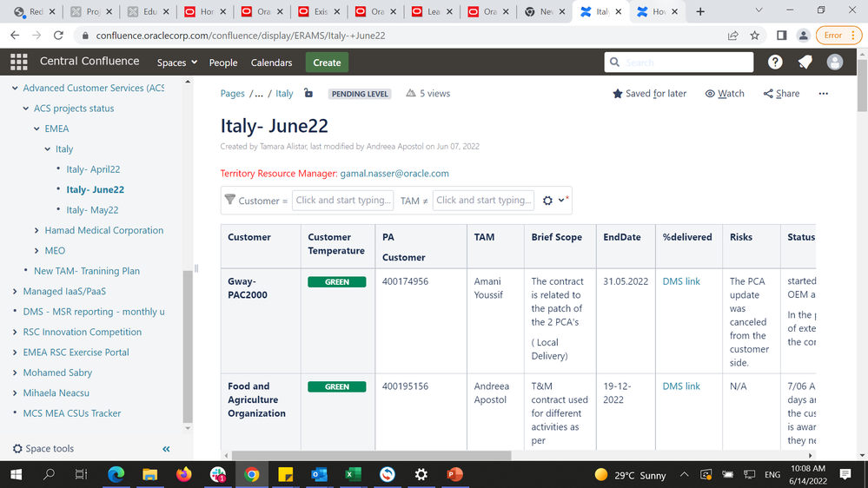
Task: Click the Confluence search box
Action: click(679, 62)
